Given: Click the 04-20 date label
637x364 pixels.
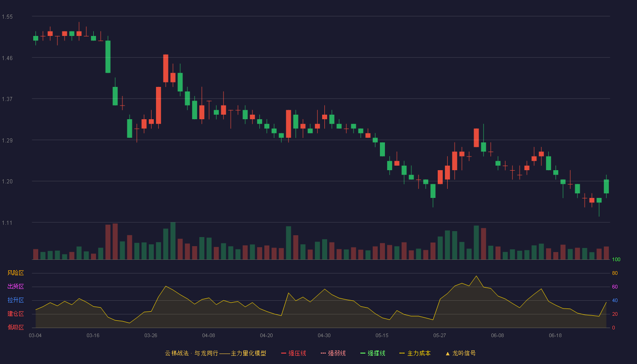Looking at the screenshot, I should 266,335.
